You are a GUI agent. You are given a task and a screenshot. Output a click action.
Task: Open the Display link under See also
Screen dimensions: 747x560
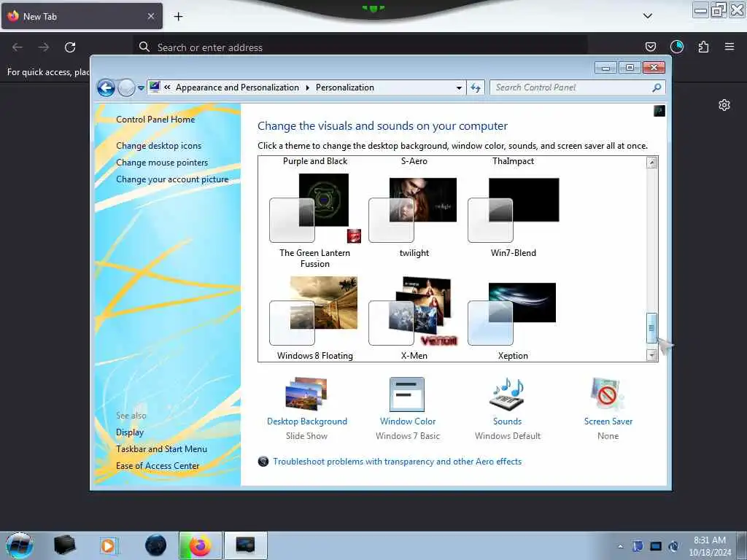point(130,432)
